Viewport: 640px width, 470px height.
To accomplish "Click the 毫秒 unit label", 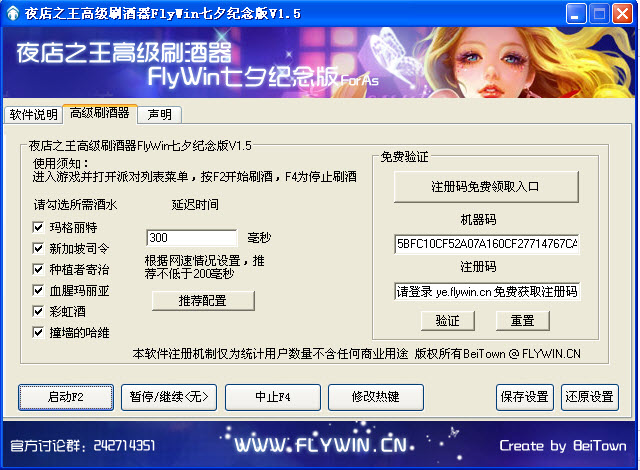I will (x=259, y=237).
